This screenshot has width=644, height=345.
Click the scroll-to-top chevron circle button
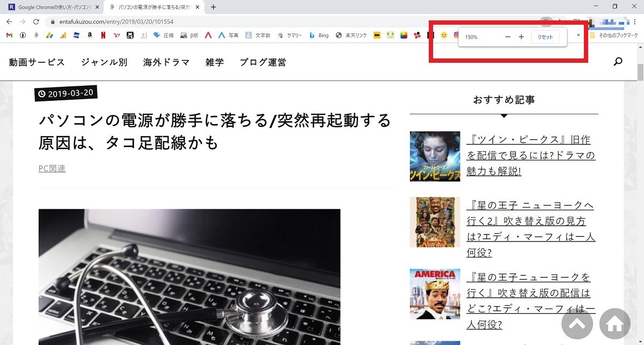click(577, 324)
